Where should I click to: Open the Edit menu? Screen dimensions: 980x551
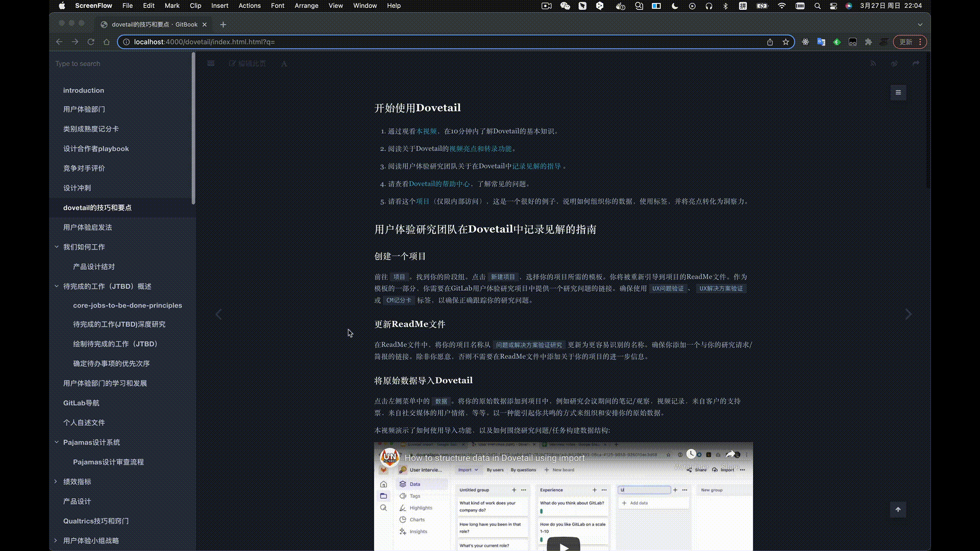(x=149, y=6)
